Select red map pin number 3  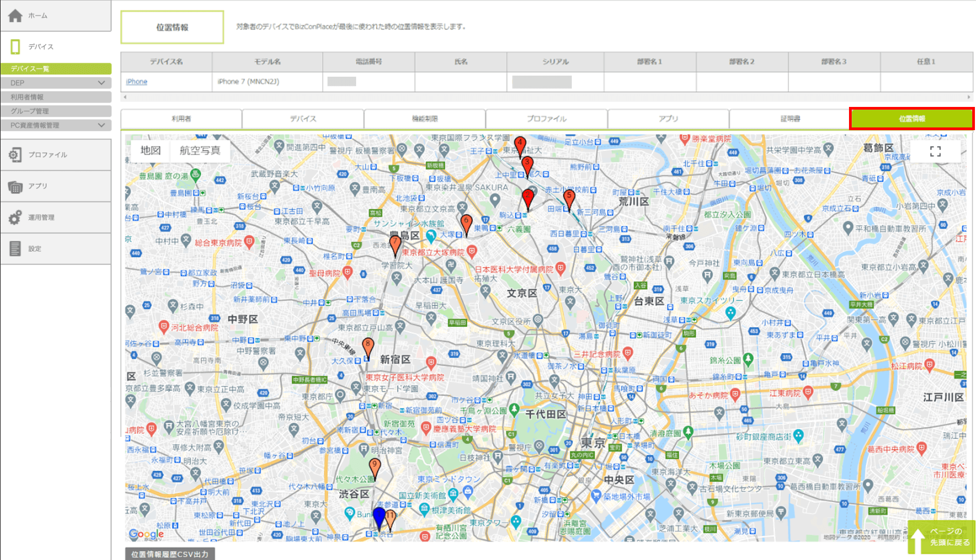527,167
